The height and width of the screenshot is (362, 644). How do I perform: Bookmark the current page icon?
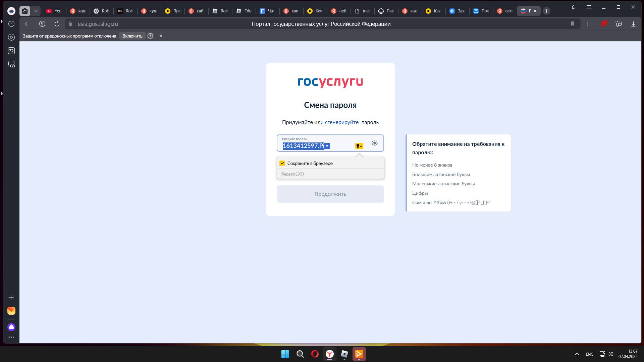click(x=573, y=24)
